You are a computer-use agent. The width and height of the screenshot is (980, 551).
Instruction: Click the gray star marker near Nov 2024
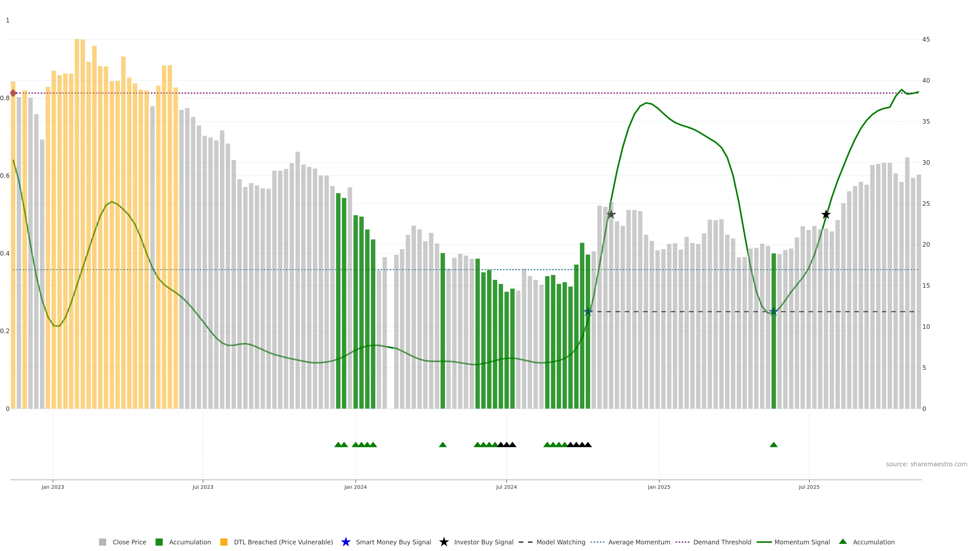(x=611, y=215)
